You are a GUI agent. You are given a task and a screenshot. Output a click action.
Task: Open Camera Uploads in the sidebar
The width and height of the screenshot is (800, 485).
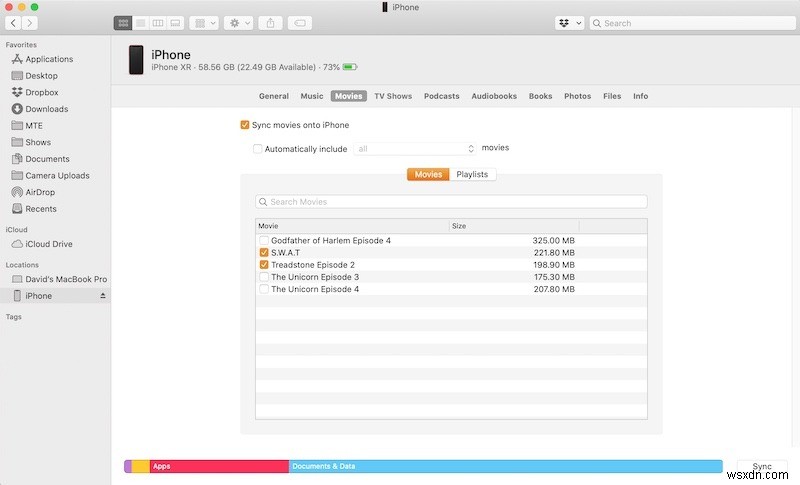pyautogui.click(x=57, y=175)
